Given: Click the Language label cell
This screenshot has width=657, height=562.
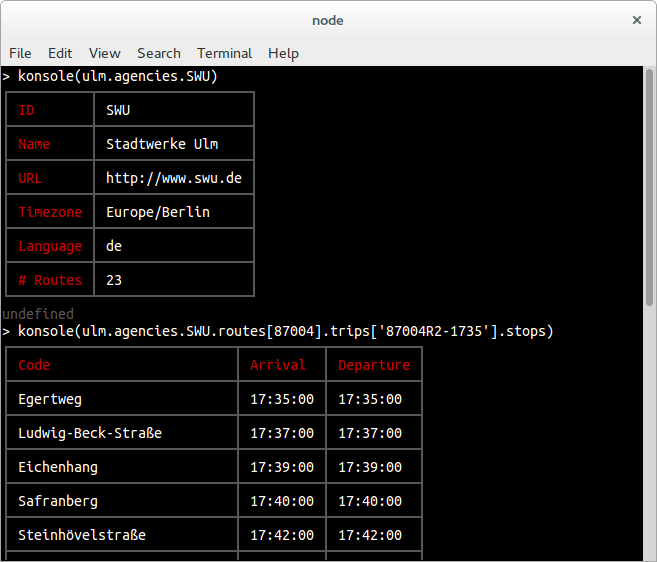Looking at the screenshot, I should 50,246.
